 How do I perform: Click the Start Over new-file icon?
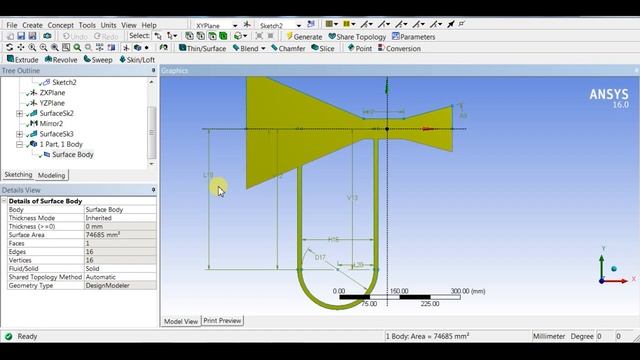pyautogui.click(x=10, y=36)
